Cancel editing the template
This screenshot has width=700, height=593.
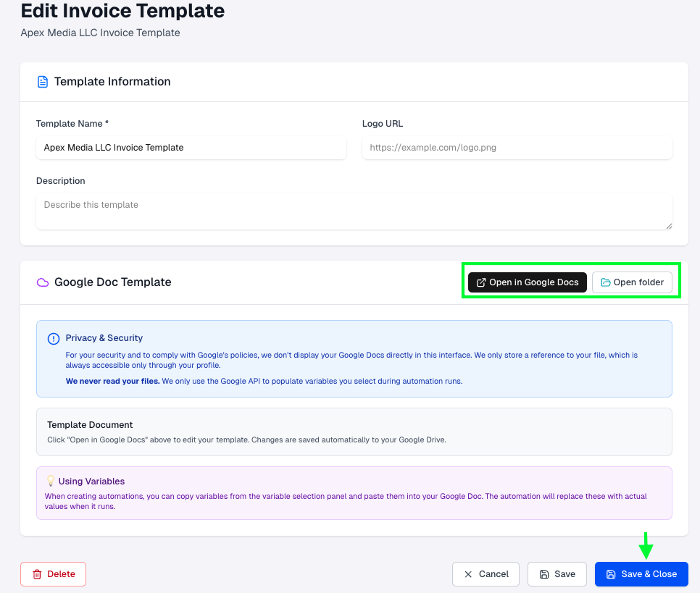click(486, 574)
